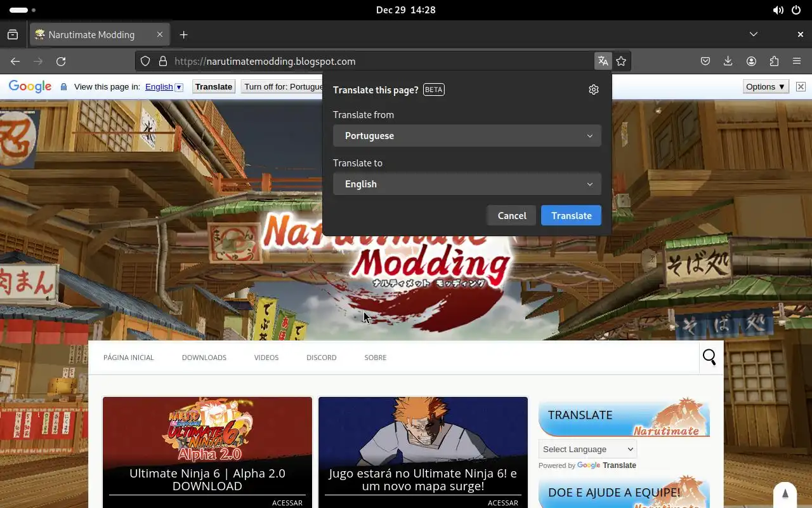Viewport: 812px width, 508px height.
Task: Click the Google logo in translate bar
Action: pyautogui.click(x=30, y=87)
